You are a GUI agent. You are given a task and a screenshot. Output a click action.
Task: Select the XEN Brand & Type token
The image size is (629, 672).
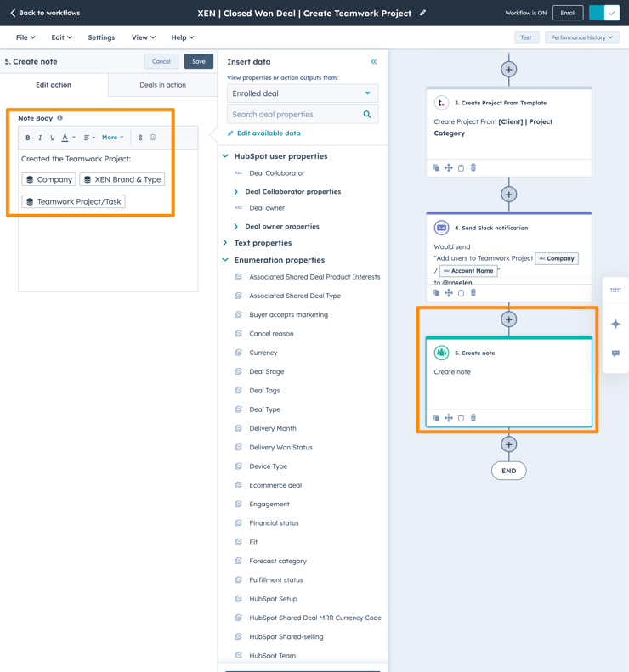[x=122, y=179]
